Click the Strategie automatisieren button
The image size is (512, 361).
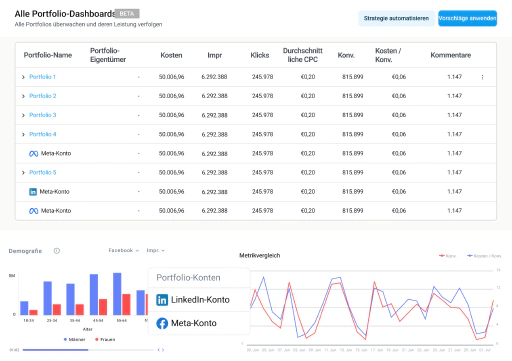coord(396,18)
